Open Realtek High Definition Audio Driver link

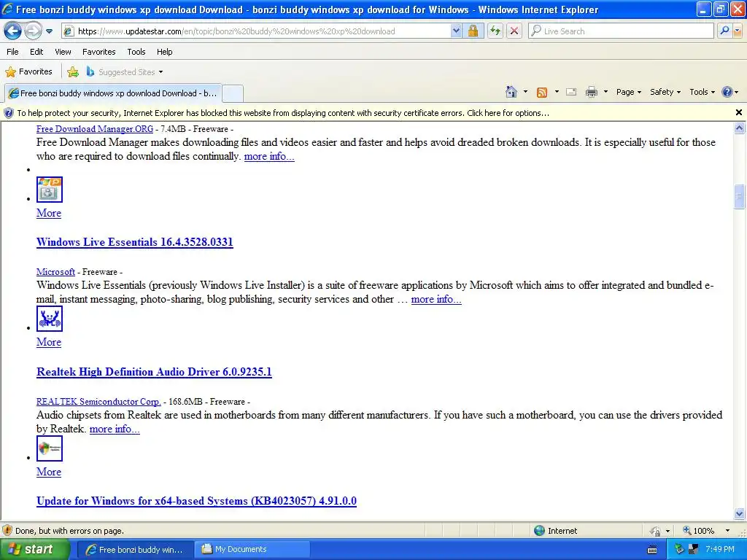154,372
